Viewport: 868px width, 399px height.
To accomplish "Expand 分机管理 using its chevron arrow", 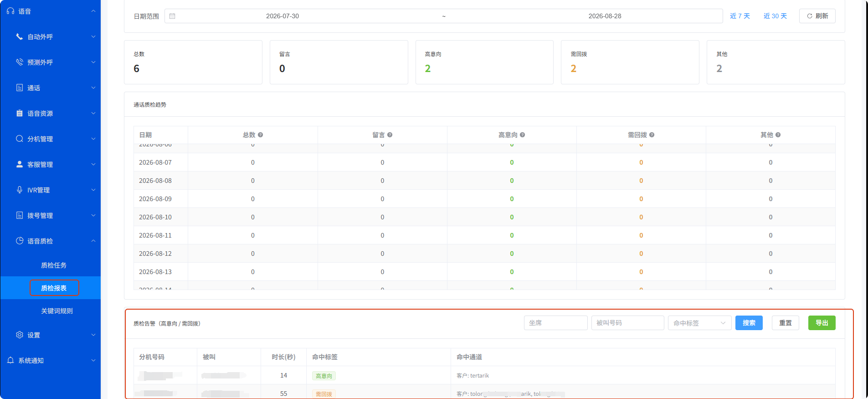I will (93, 139).
